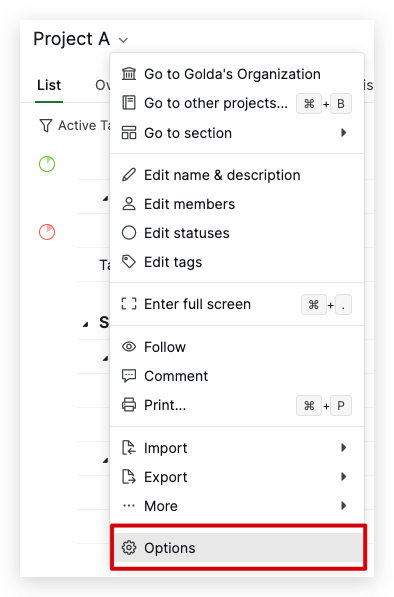The image size is (394, 597).
Task: Open the Export menu entry
Action: pos(237,477)
